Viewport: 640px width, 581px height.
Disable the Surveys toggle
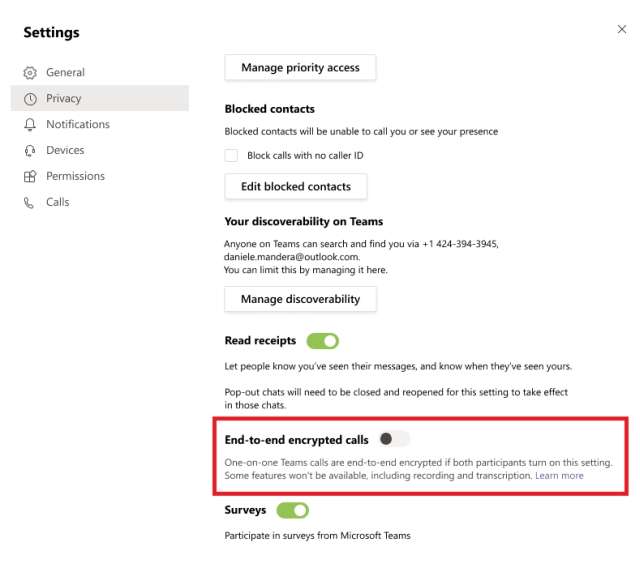(x=293, y=511)
